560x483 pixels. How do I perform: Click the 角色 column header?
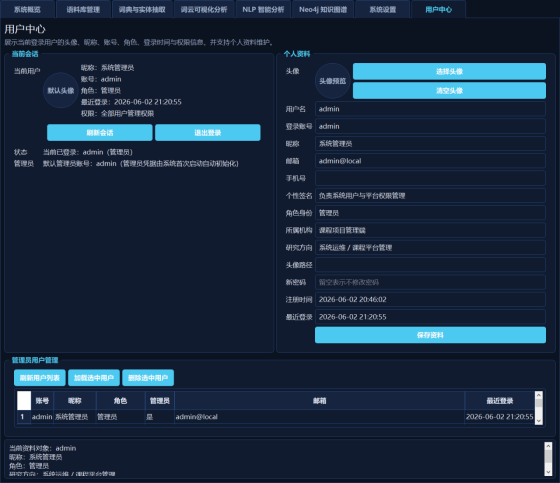(120, 401)
